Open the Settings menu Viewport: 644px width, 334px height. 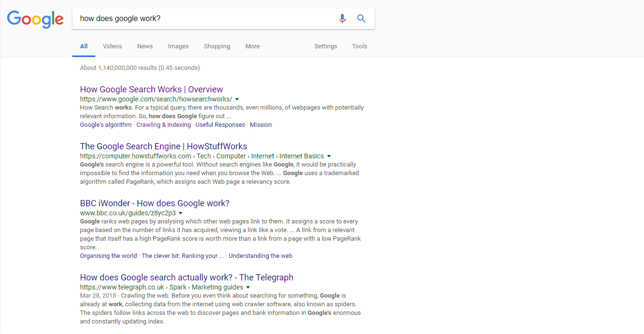[x=326, y=46]
